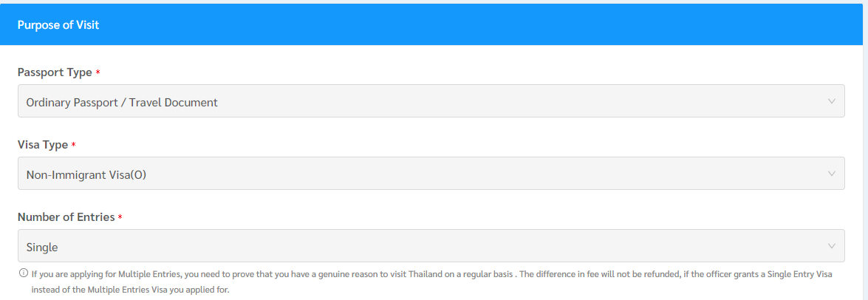Click the Passport Type field label
The image size is (868, 300).
tap(55, 72)
